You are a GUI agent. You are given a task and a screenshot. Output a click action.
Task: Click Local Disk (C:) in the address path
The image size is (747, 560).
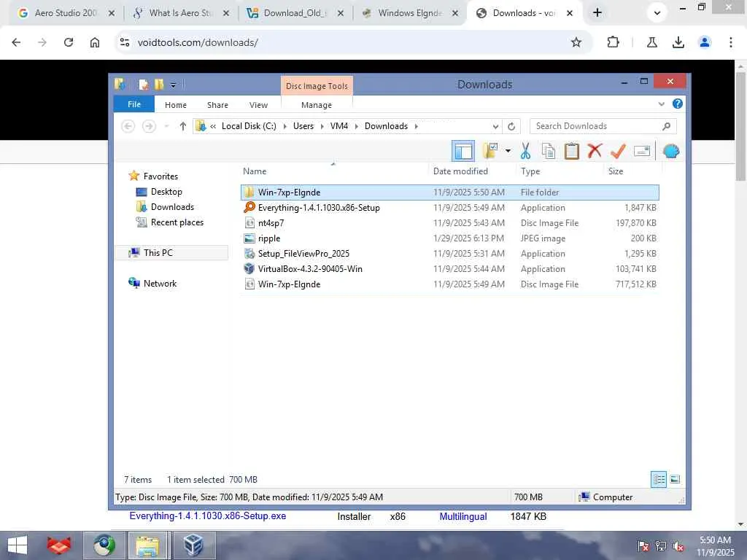click(x=249, y=126)
